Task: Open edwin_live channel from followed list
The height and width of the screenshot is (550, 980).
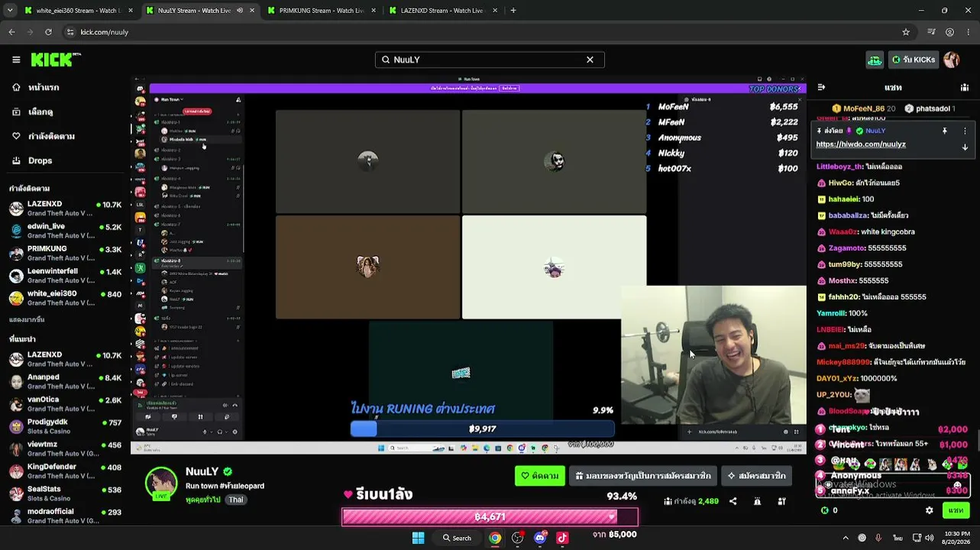Action: pyautogui.click(x=65, y=231)
